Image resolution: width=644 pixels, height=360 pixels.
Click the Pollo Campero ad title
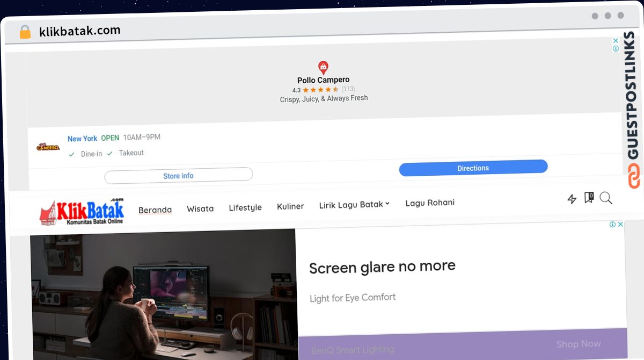[x=324, y=80]
